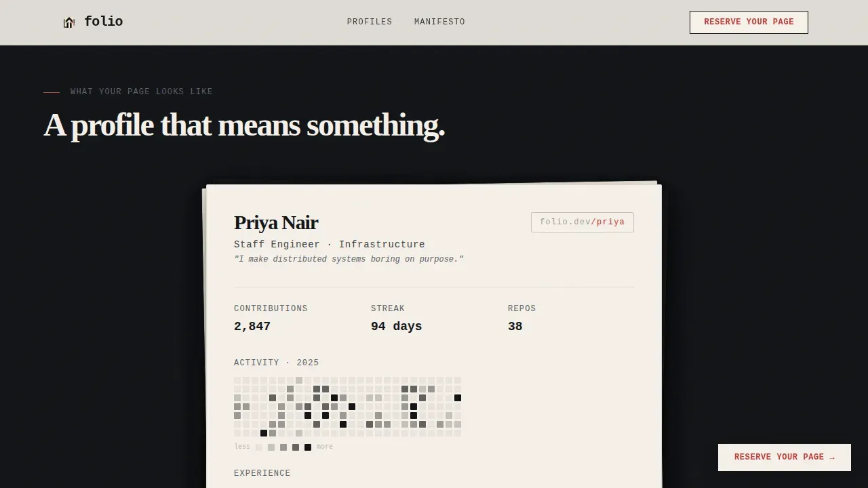The height and width of the screenshot is (488, 868).
Task: Click the floating Reserve Your Page arrow button
Action: pos(785,457)
